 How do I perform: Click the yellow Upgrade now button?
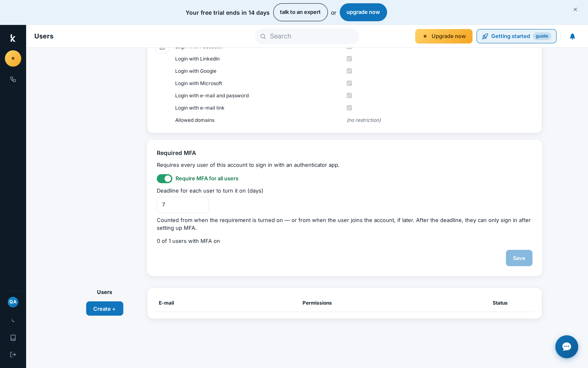444,36
